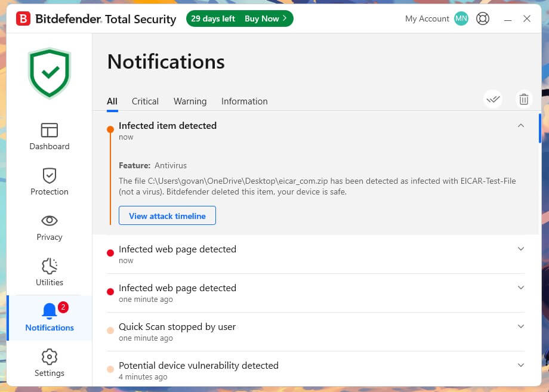Image resolution: width=549 pixels, height=392 pixels.
Task: Click the Bitdefender red B logo
Action: coord(23,18)
